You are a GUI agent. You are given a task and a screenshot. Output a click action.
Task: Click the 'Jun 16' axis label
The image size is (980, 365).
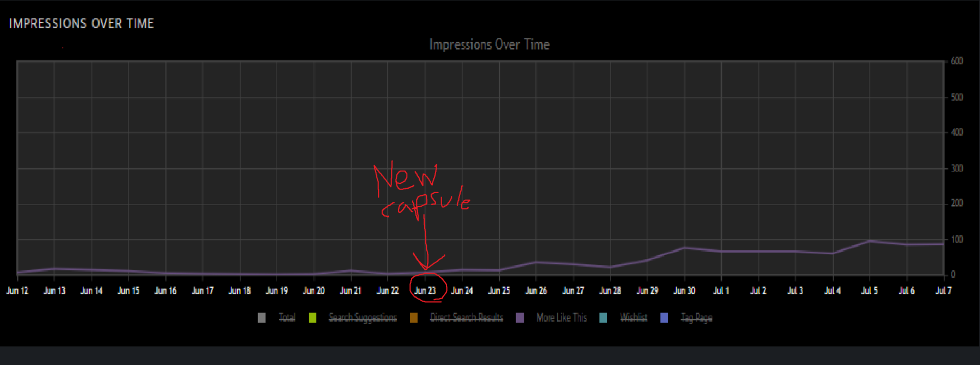[166, 290]
